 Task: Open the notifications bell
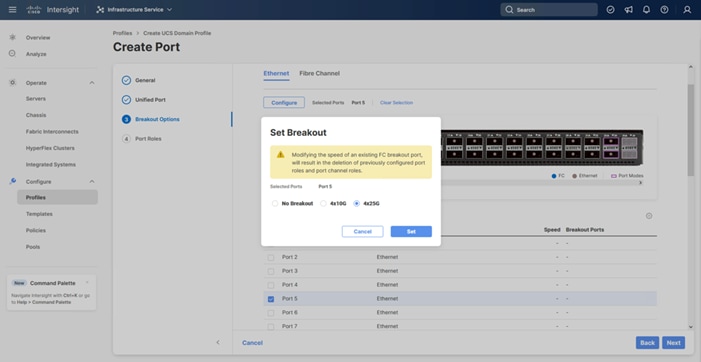coord(646,9)
